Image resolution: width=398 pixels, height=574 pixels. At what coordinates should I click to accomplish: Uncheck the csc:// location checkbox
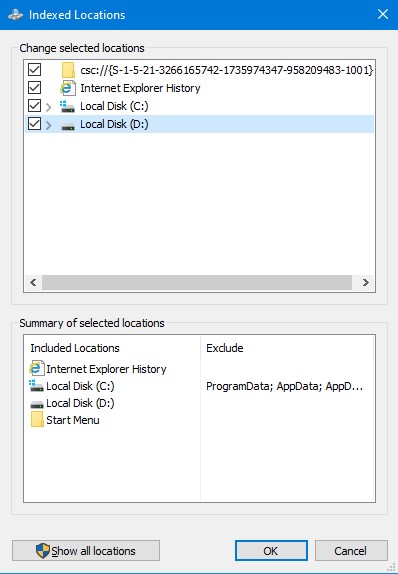tap(34, 70)
